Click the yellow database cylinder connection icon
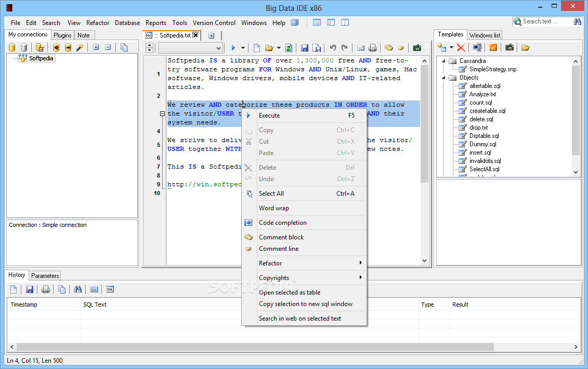 (12, 47)
